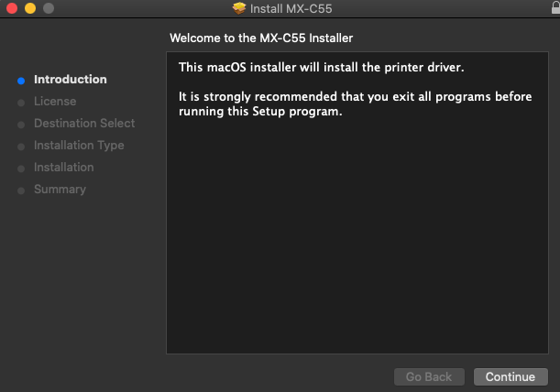Click the bullet dot beside Installation Type
This screenshot has width=560, height=392.
[21, 147]
